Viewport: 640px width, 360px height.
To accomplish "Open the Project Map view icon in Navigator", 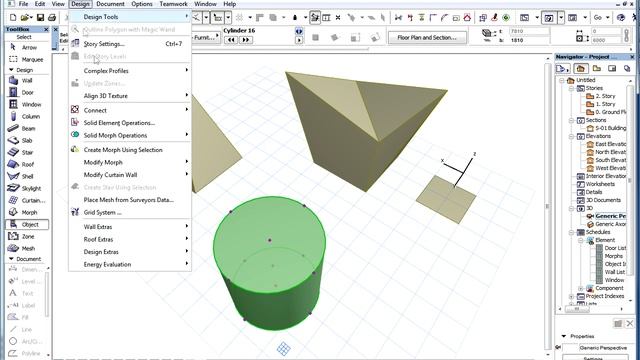I will pos(581,69).
